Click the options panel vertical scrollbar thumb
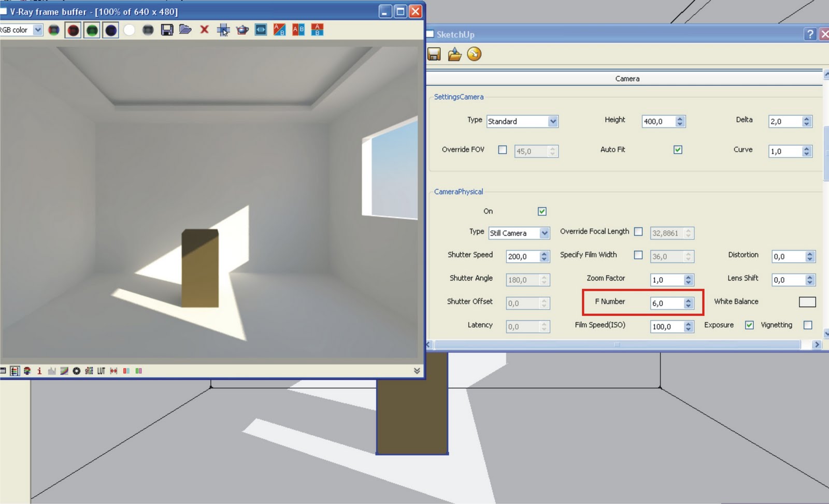Viewport: 829px width, 504px height. tap(826, 153)
